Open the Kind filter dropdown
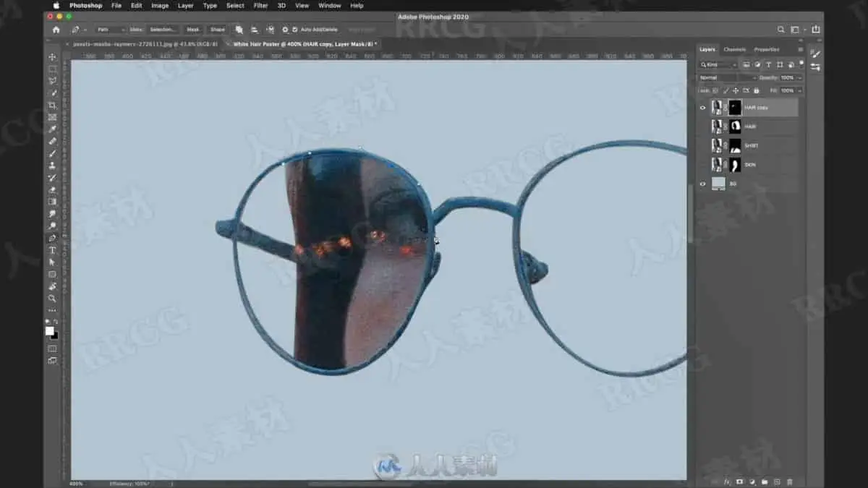This screenshot has width=868, height=488. (718, 64)
